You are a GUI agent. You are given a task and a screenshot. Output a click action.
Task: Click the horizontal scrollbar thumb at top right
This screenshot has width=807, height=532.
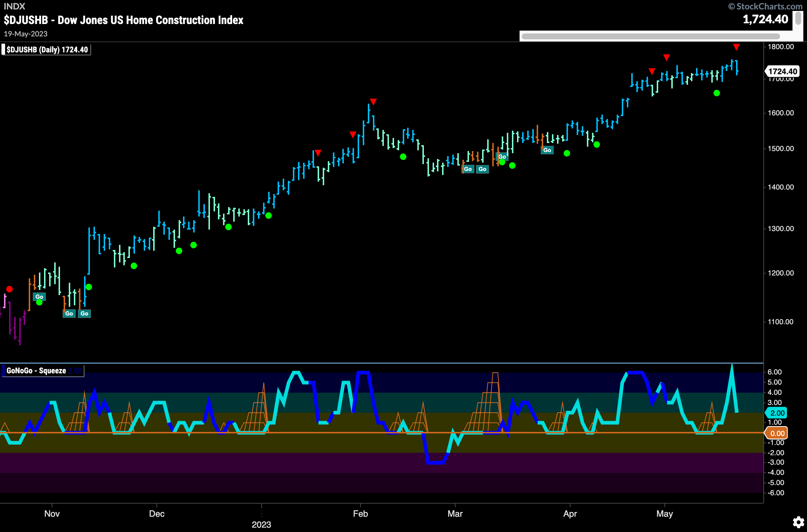click(x=651, y=36)
